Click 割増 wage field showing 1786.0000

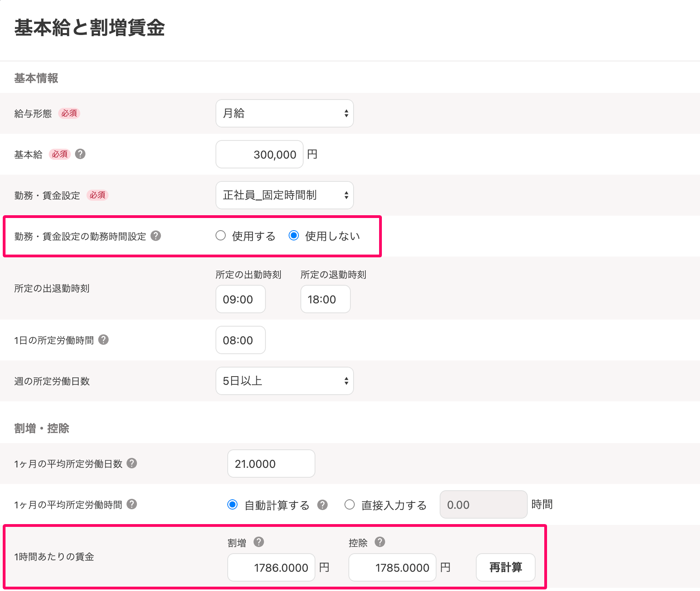[x=271, y=567]
